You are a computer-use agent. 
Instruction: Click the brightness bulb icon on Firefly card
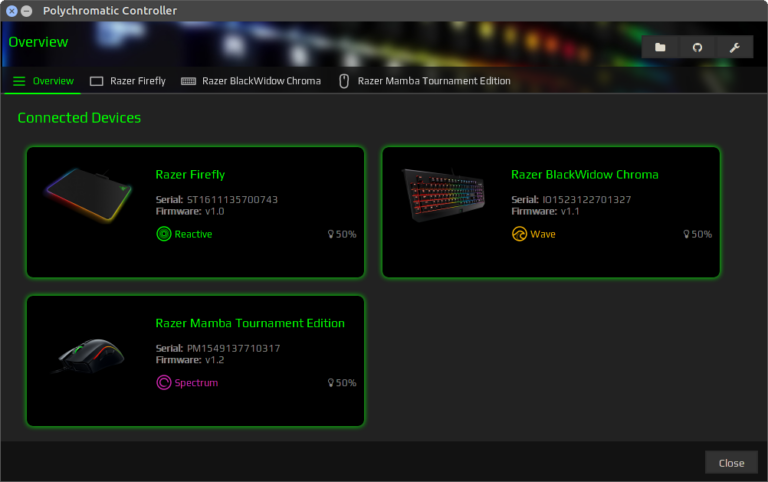pos(331,235)
